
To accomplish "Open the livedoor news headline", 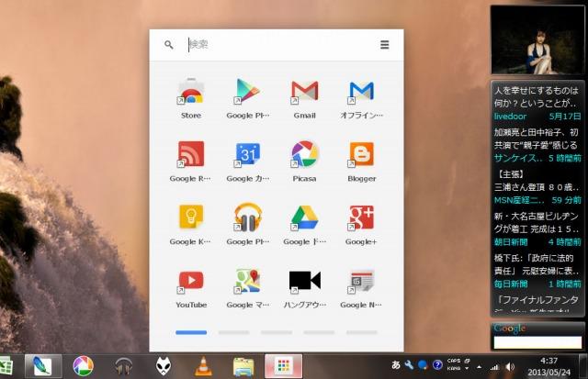I will click(x=537, y=97).
